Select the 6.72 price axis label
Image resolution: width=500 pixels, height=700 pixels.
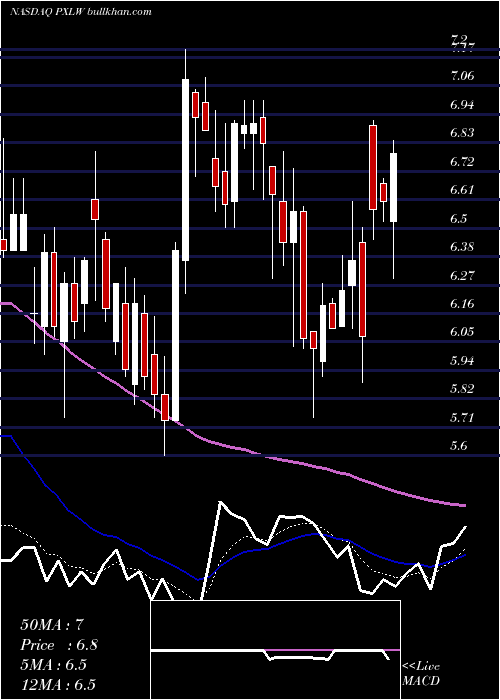462,162
